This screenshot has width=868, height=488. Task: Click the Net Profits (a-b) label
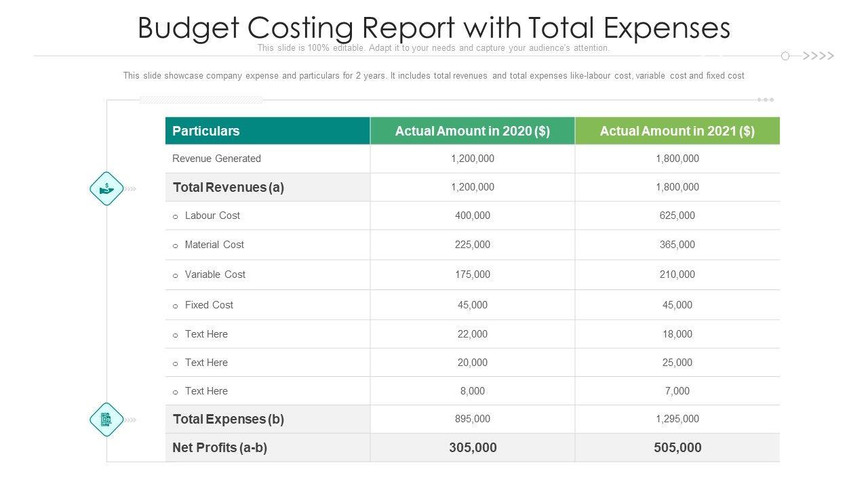click(x=220, y=447)
